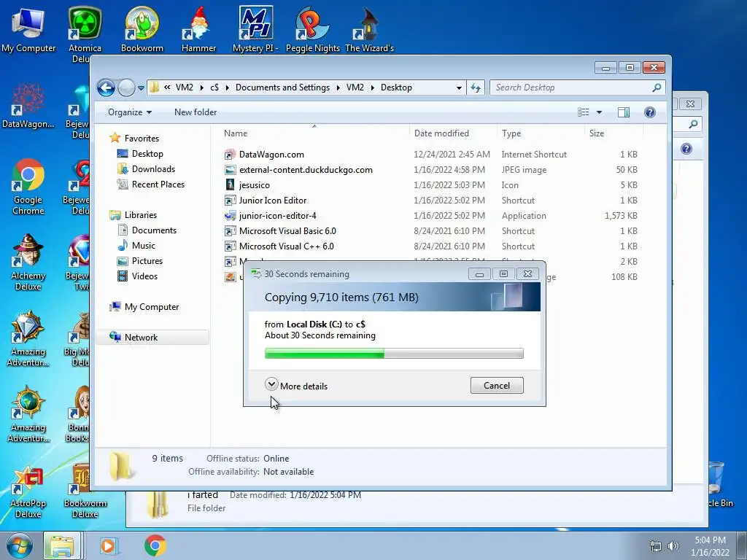Open The Wizard's desktop shortcut
This screenshot has height=560, width=747.
(369, 29)
